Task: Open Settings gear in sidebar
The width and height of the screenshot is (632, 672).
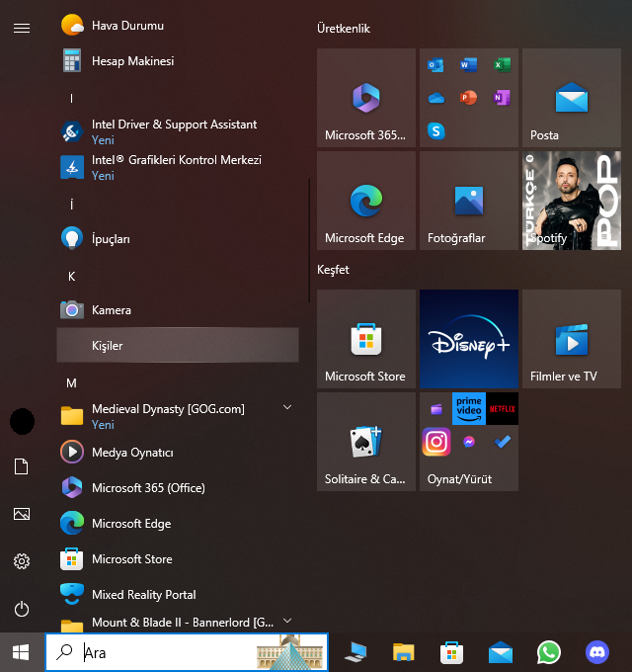Action: 22,561
